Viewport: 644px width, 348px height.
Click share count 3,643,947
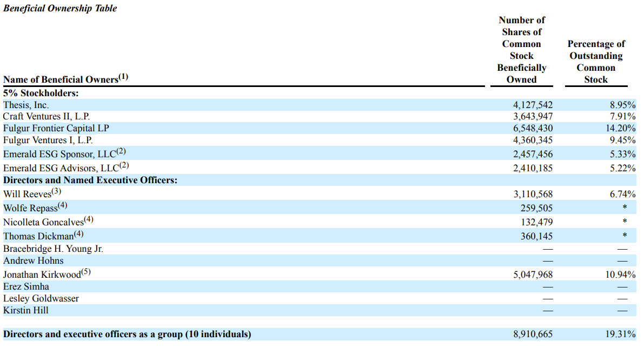(x=533, y=117)
